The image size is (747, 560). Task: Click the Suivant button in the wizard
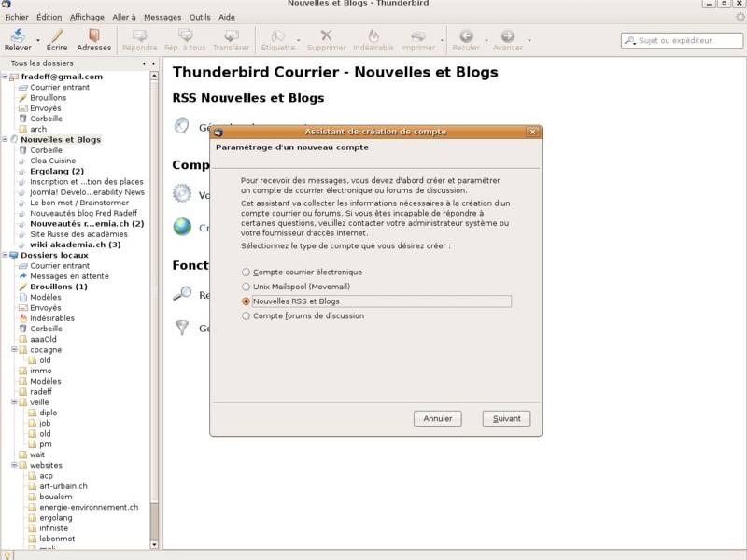pos(506,418)
